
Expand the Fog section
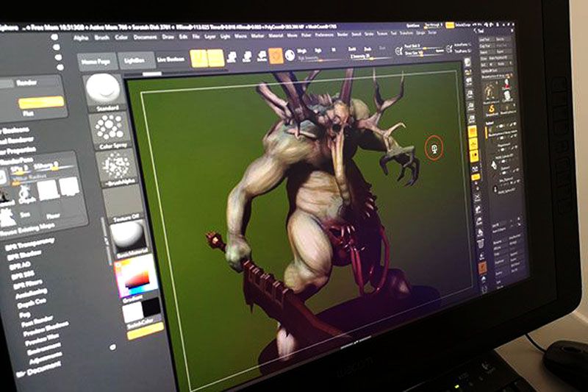coord(25,314)
